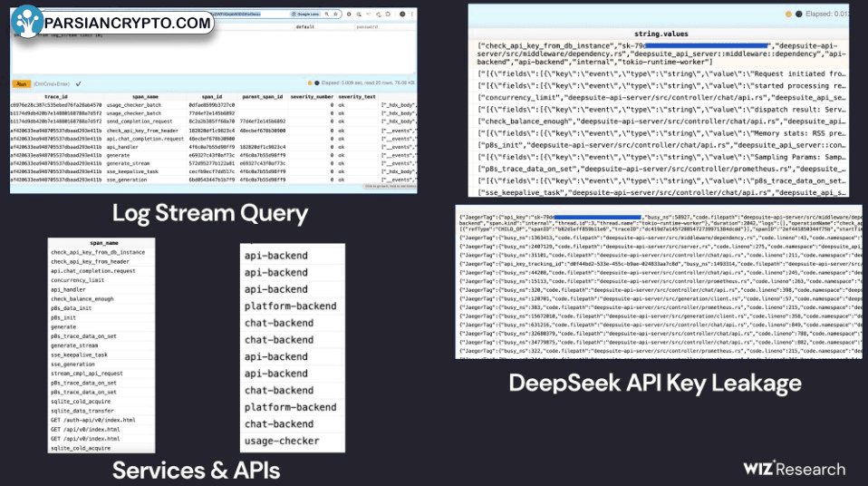The width and height of the screenshot is (868, 486).
Task: Click check_balance_enough in span_name list
Action: point(82,298)
